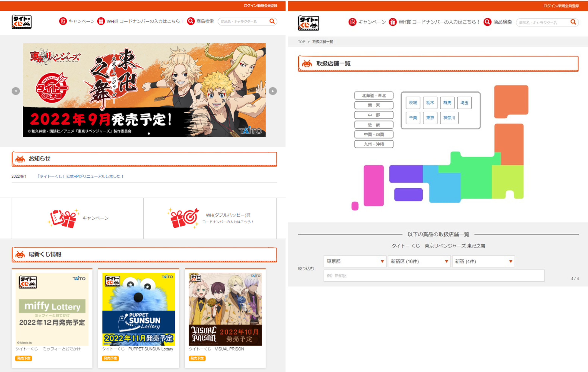The height and width of the screenshot is (372, 588).
Task: Choose the 東京 prefecture button
Action: [x=430, y=118]
